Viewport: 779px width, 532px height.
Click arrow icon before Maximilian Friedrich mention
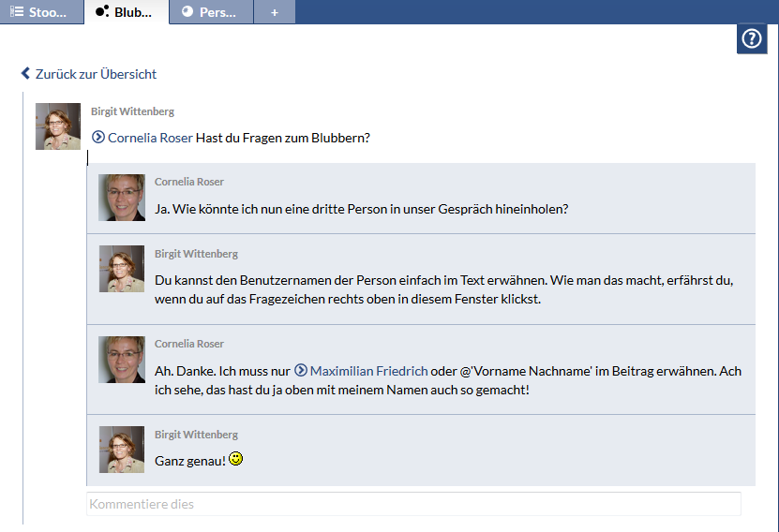coord(301,371)
